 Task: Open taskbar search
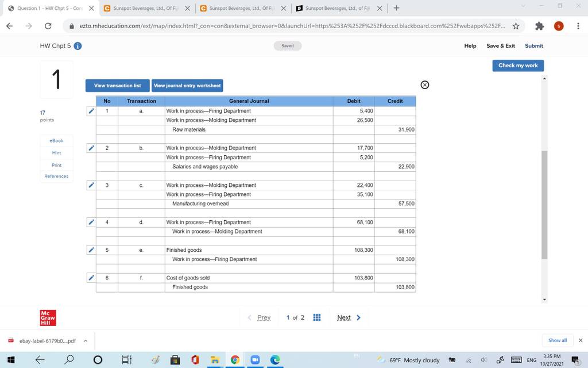[69, 360]
